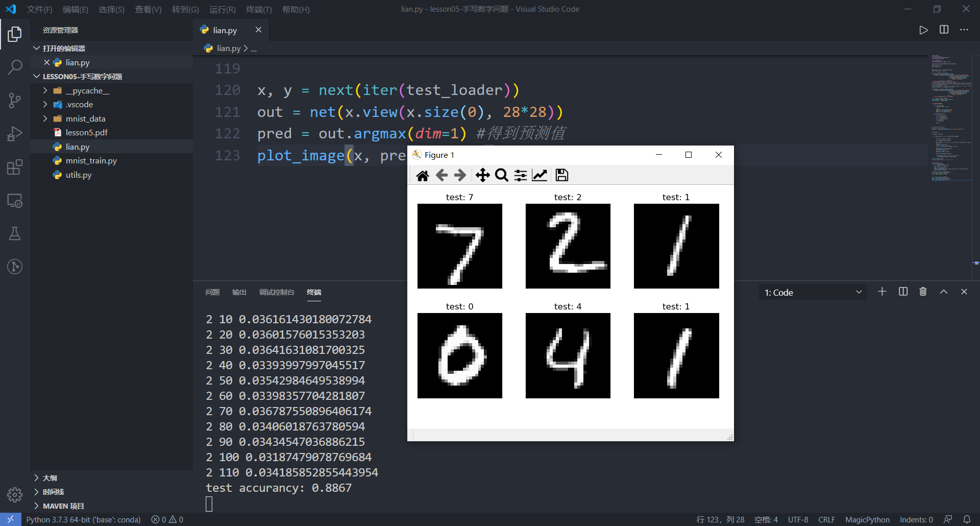Open the 运行(R) menu

click(x=222, y=9)
